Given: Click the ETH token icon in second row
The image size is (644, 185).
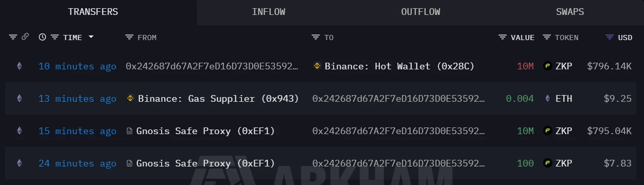Looking at the screenshot, I should [x=548, y=98].
